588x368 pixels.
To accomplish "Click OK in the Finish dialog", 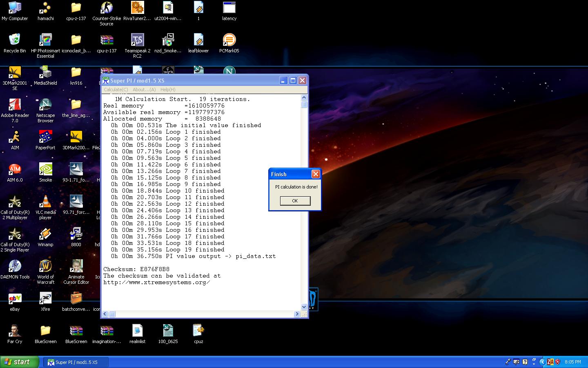I will click(x=295, y=201).
